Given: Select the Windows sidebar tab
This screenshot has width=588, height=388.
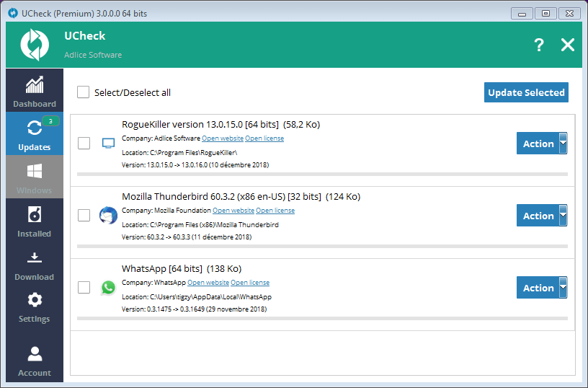Looking at the screenshot, I should pos(34,177).
